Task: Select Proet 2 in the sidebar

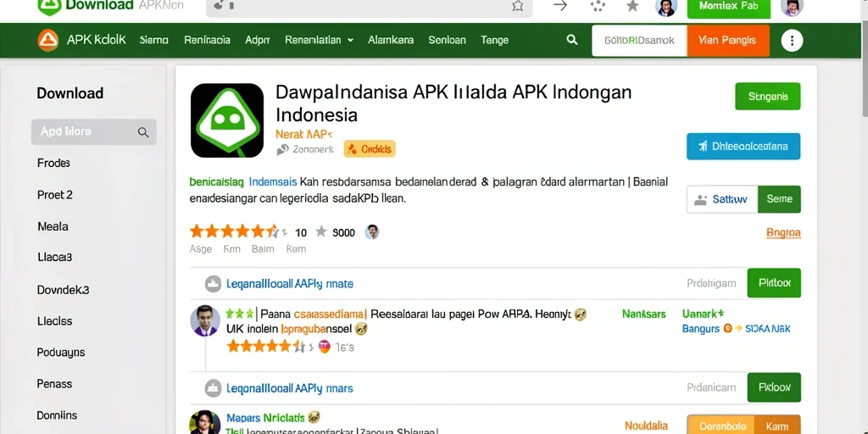Action: point(55,195)
